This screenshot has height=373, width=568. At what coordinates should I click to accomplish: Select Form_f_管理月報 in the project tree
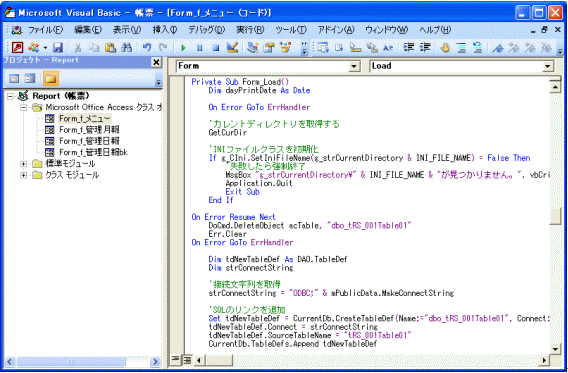coord(89,130)
